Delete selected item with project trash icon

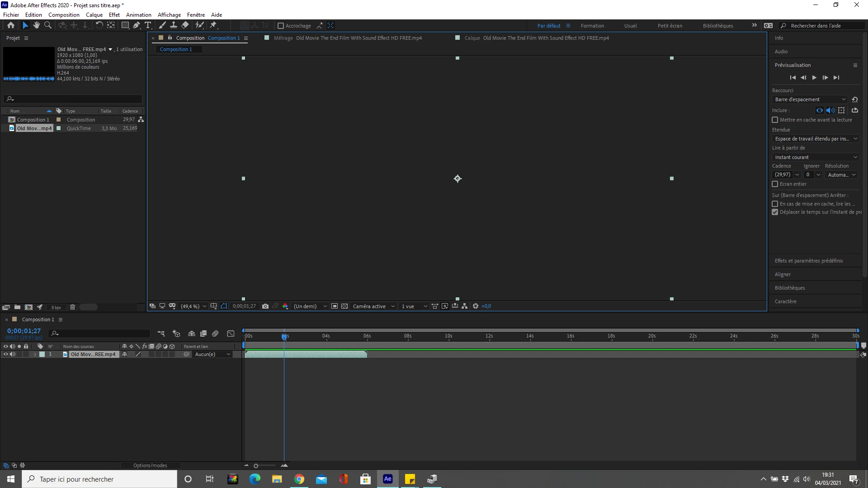(x=72, y=307)
